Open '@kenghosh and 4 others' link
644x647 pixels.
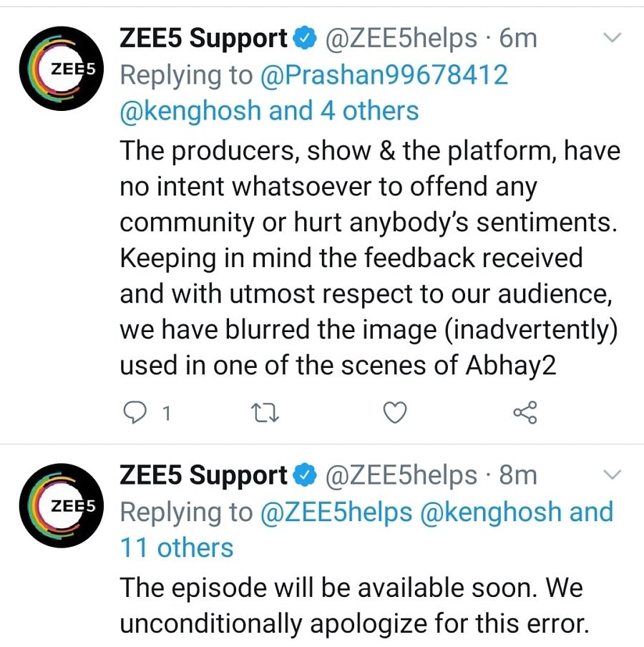(x=269, y=111)
